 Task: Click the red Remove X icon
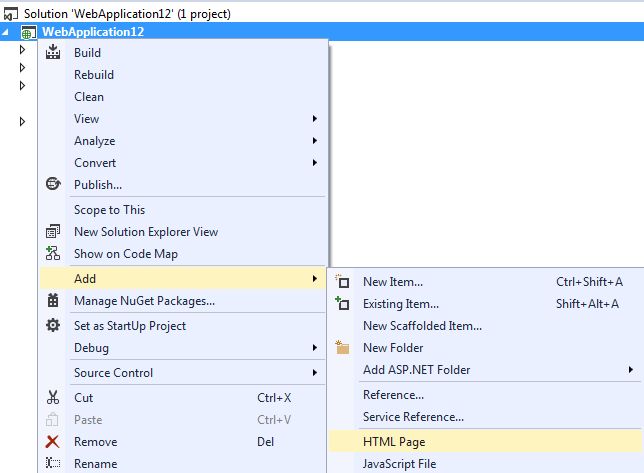[52, 441]
